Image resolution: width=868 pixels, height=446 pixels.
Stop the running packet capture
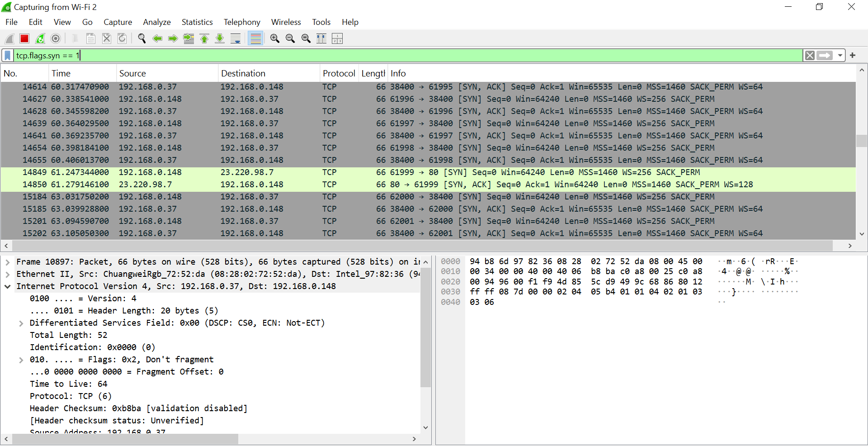tap(24, 39)
